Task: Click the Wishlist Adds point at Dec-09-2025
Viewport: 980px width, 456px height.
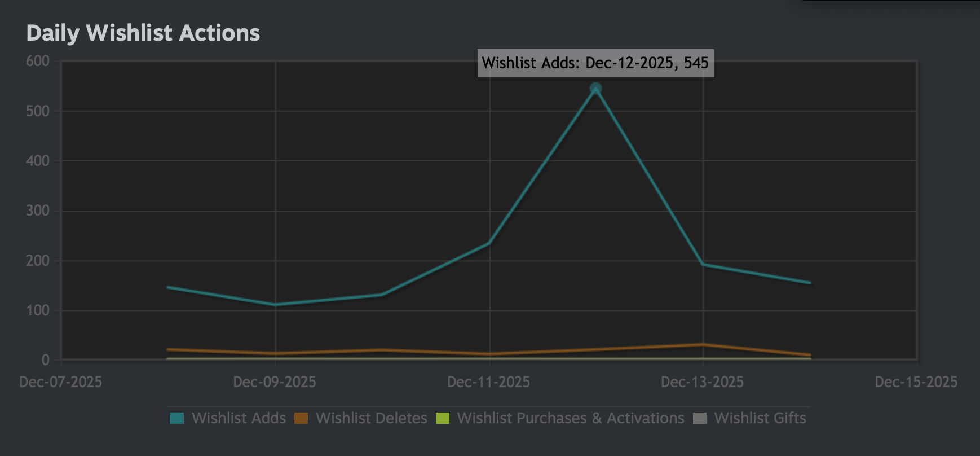Action: [275, 305]
